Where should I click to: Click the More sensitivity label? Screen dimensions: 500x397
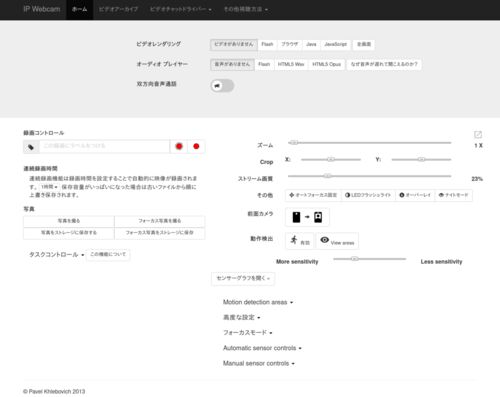click(297, 262)
